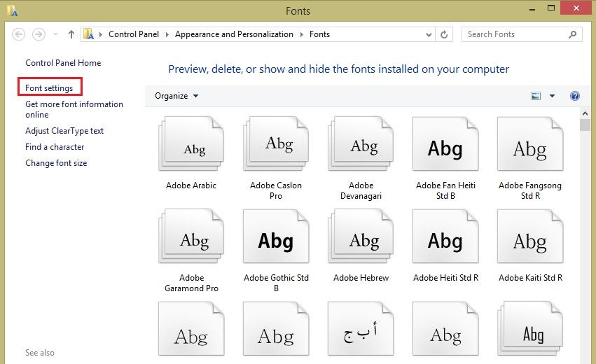Click Change font size link
Image resolution: width=596 pixels, height=364 pixels.
coord(56,163)
